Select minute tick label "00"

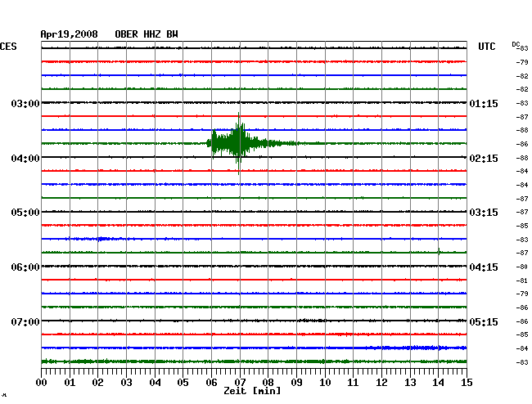[x=42, y=382]
